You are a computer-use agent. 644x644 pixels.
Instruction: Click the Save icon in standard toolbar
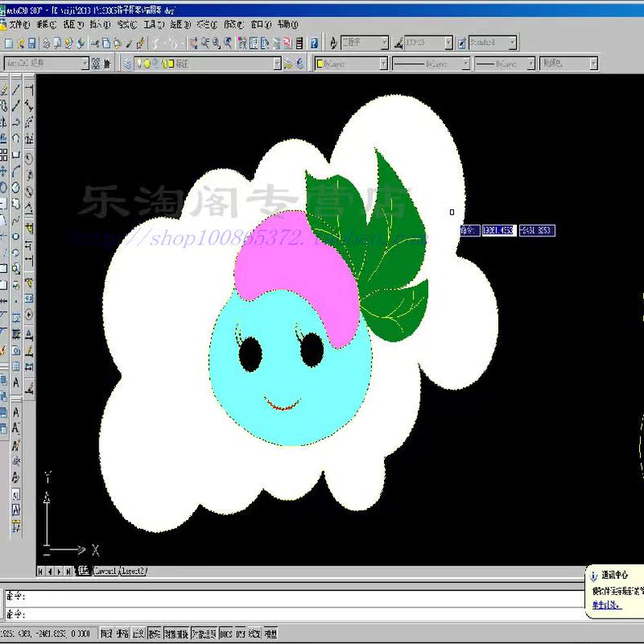point(32,43)
